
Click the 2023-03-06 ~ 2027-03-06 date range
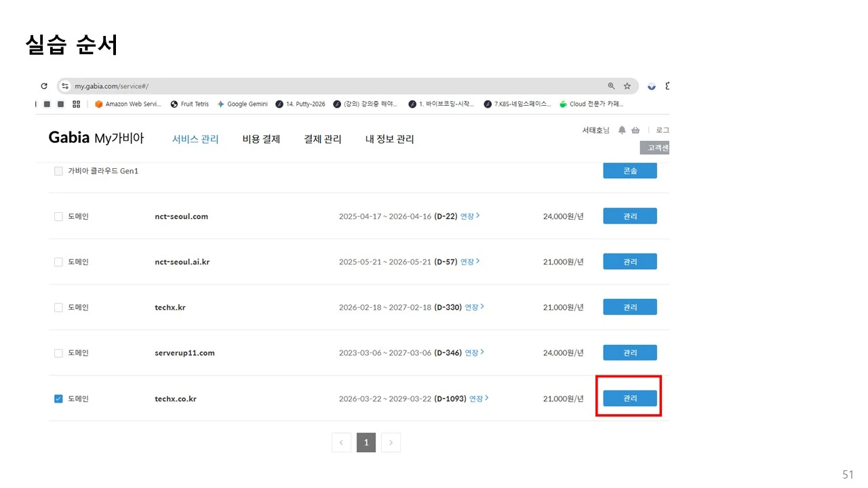(x=385, y=352)
